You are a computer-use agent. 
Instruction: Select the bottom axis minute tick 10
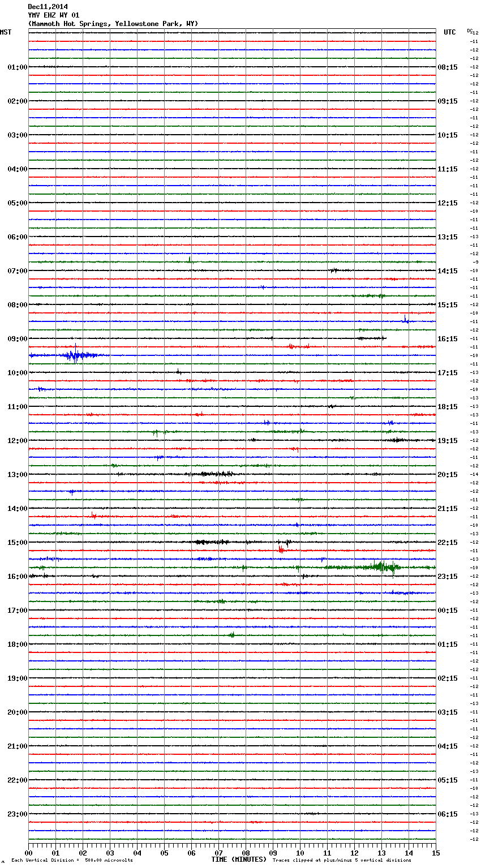click(x=300, y=853)
